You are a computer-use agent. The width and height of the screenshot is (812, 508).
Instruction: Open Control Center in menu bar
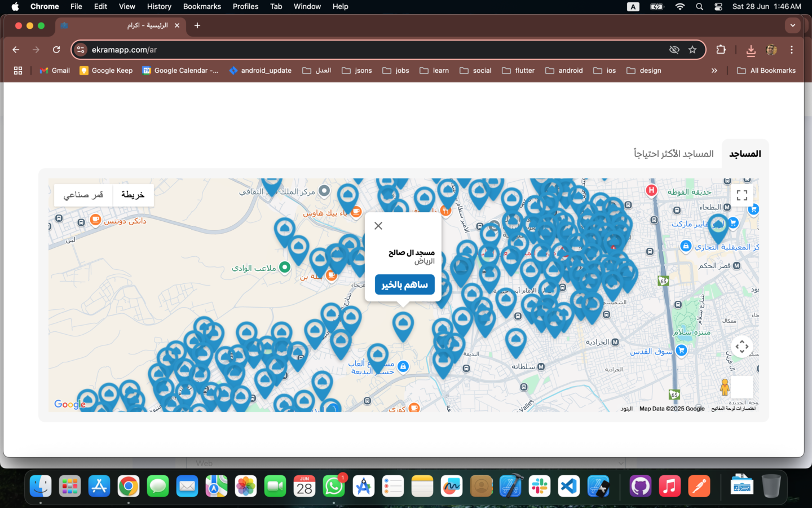718,6
